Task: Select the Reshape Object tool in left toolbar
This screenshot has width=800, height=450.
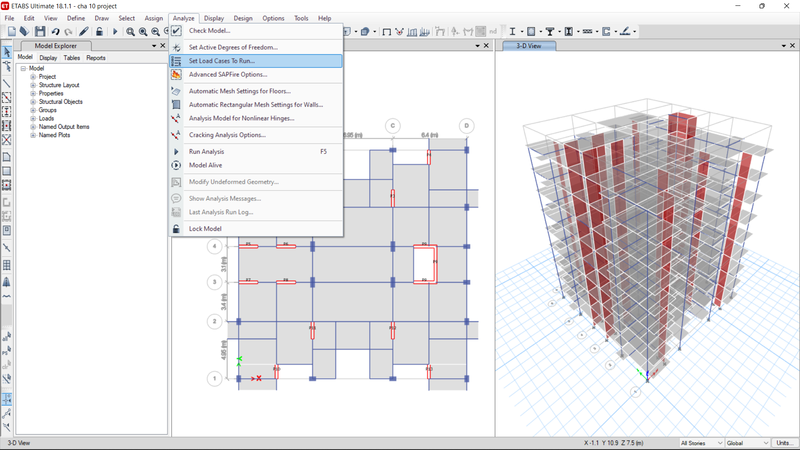Action: (7, 67)
